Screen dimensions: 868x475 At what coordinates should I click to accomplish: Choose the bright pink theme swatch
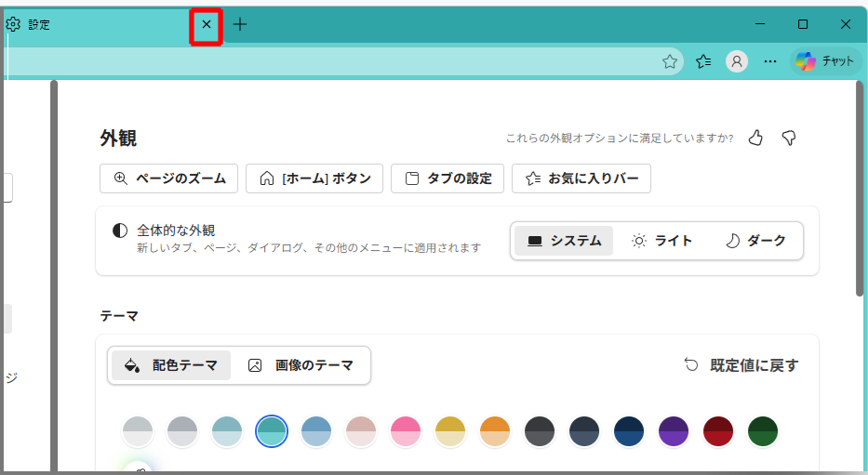click(406, 431)
